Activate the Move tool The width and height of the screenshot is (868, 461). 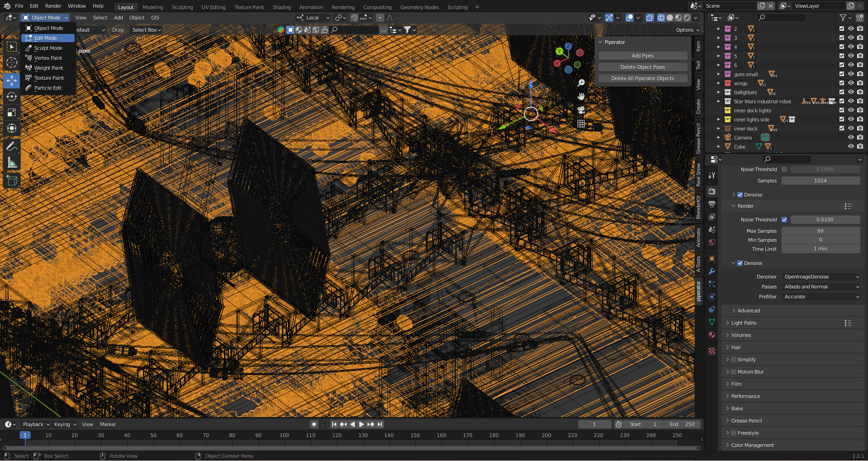point(12,81)
